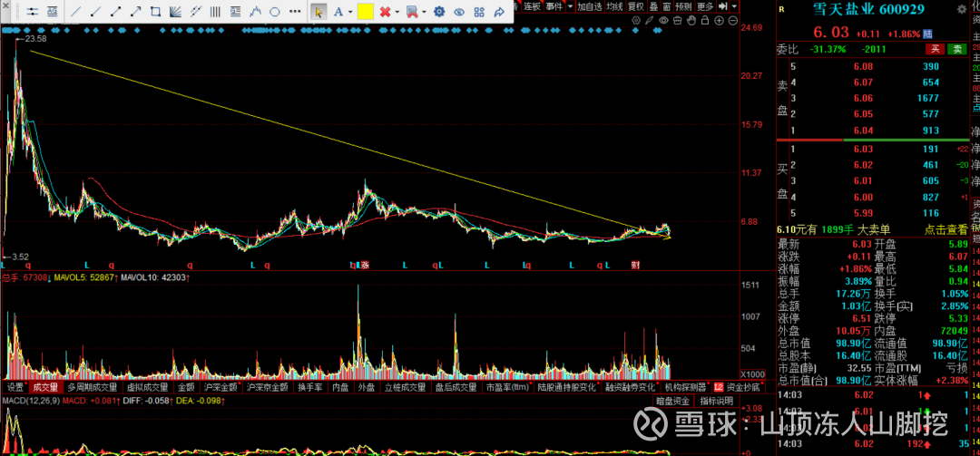Switch to 机构探测器 indicator tab
980x456 pixels.
tap(686, 387)
